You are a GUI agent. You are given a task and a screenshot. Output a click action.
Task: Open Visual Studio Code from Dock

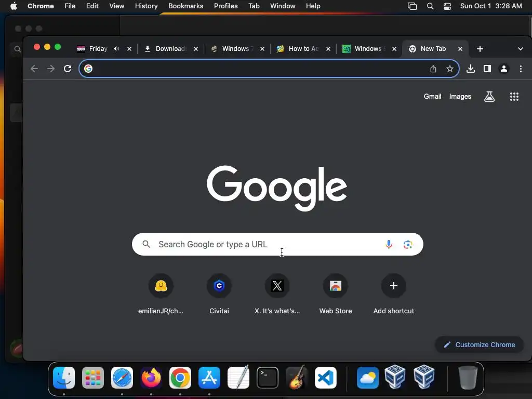pyautogui.click(x=326, y=378)
